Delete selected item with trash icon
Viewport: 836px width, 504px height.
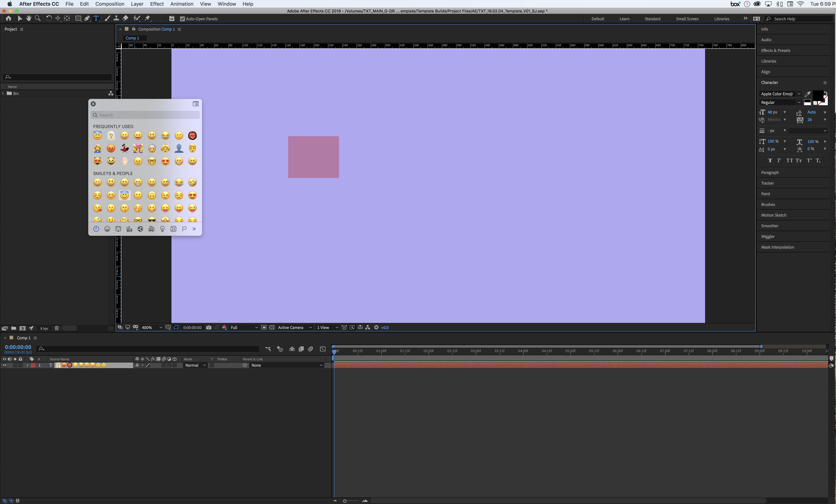pos(57,328)
